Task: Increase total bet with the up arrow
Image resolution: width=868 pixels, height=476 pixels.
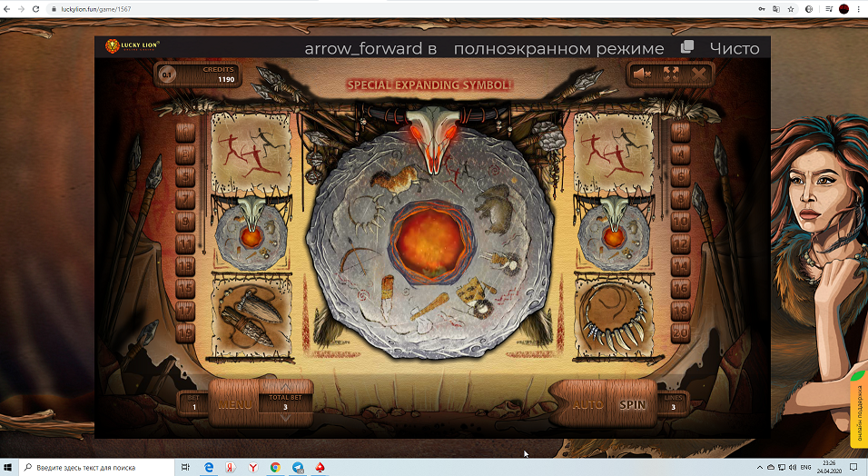Action: [285, 386]
